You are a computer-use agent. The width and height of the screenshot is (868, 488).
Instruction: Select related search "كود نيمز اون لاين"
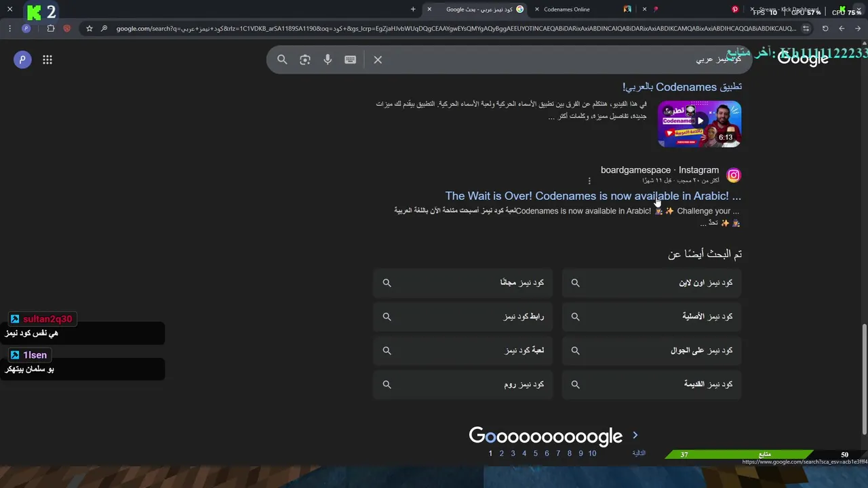(652, 283)
